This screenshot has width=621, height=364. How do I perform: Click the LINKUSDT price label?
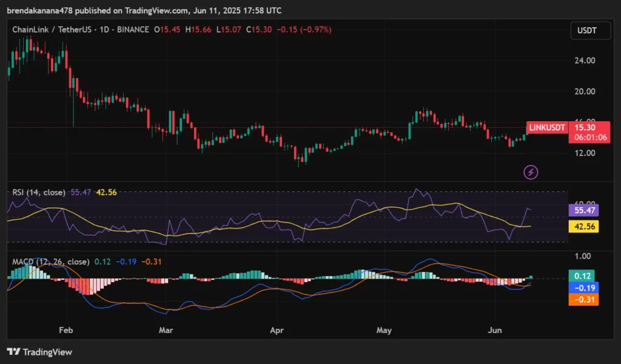[547, 127]
